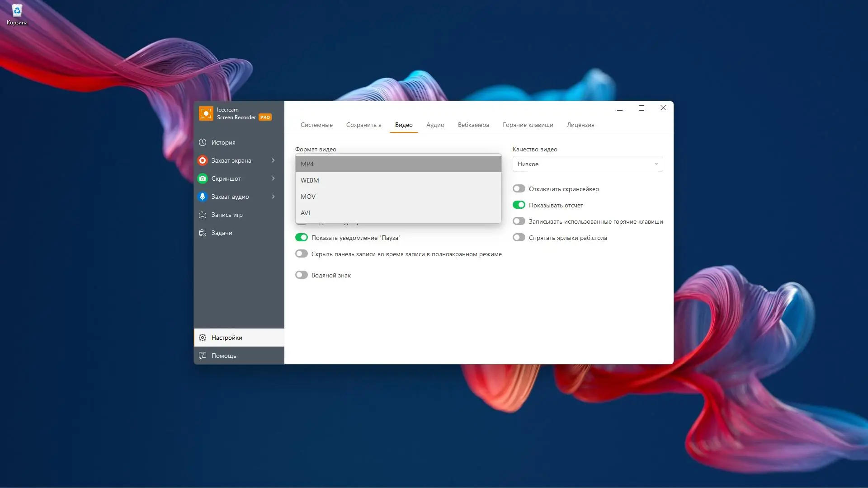Choose the AVI video format option
Viewport: 868px width, 488px height.
click(x=306, y=213)
